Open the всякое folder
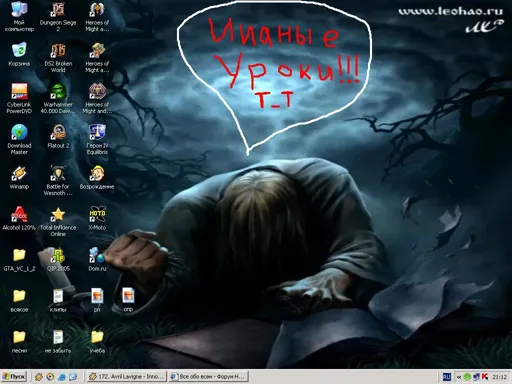This screenshot has height=384, width=512. click(19, 300)
